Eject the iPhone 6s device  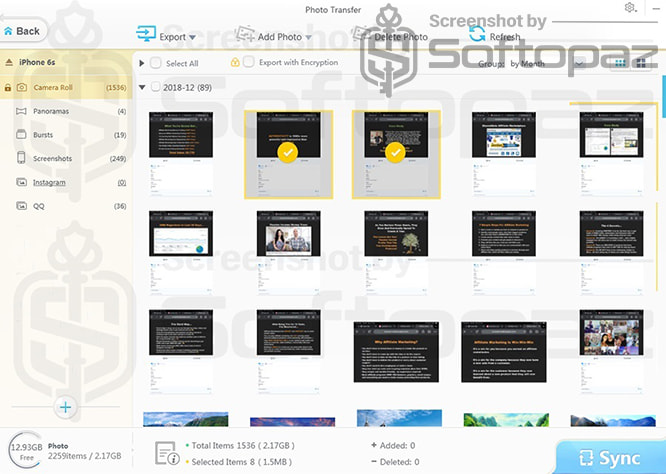pos(9,62)
